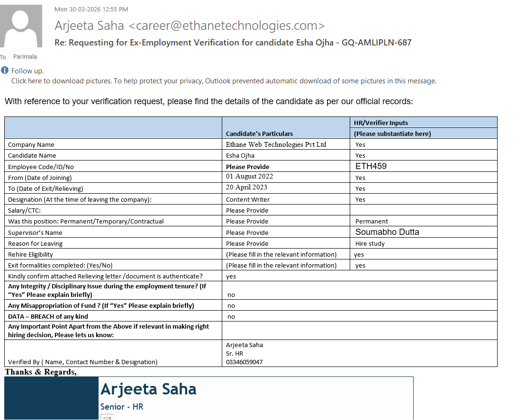Click the Ethane Web Technologies Pvt Ltd cell
This screenshot has width=526, height=420.
pyautogui.click(x=286, y=144)
